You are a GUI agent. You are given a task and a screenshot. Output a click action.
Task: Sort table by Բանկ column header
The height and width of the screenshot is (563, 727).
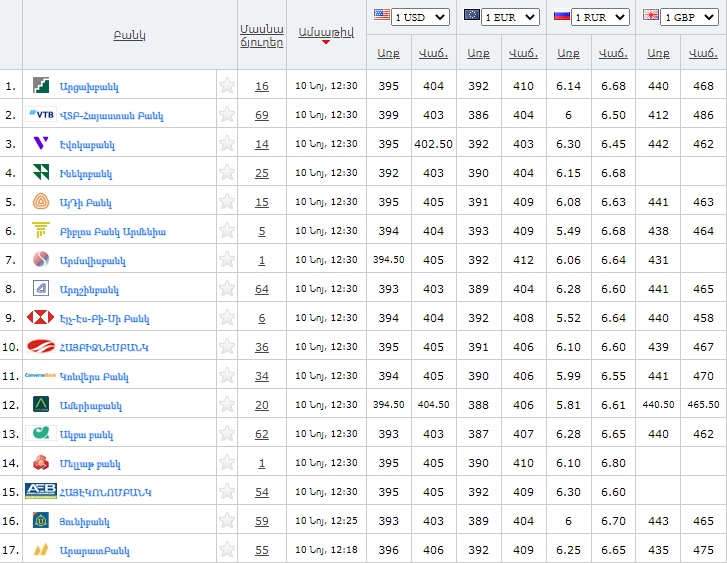pyautogui.click(x=130, y=35)
